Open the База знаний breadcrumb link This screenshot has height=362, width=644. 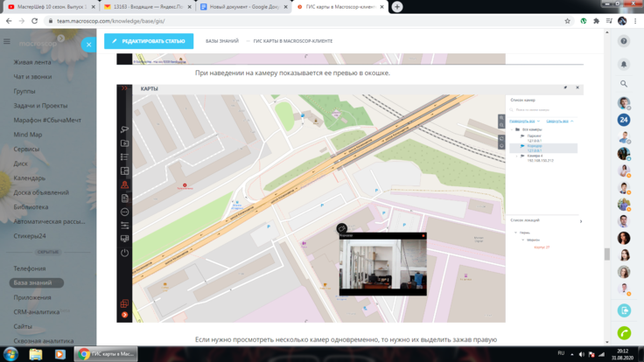222,41
